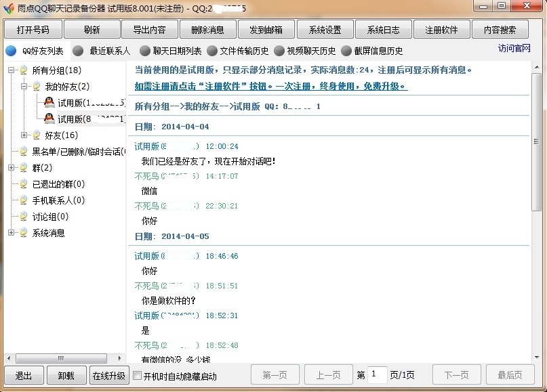Click the 所有分组 folder icon

point(24,70)
